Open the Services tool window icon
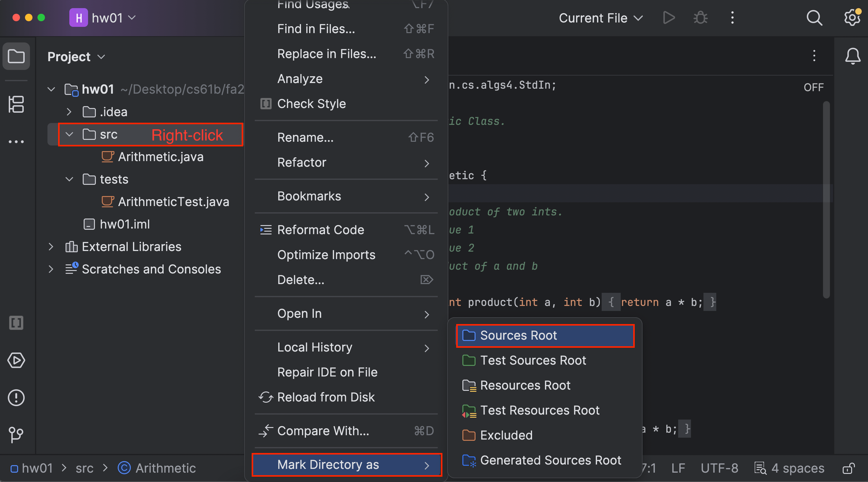This screenshot has width=868, height=482. tap(16, 360)
